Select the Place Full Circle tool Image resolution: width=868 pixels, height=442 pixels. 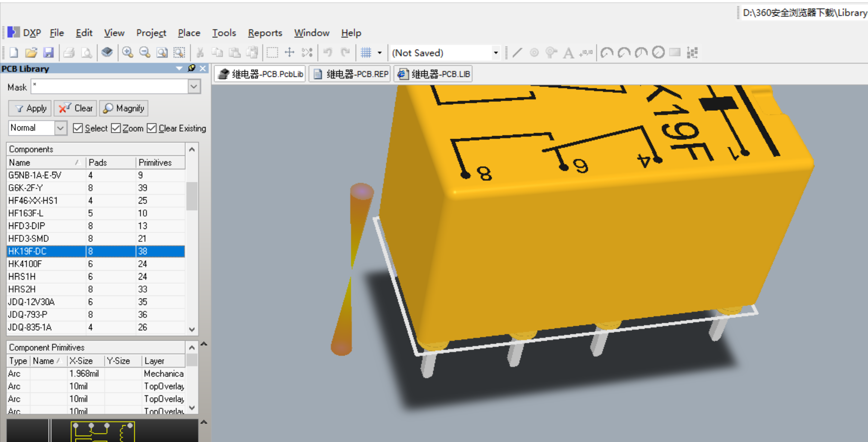click(658, 52)
